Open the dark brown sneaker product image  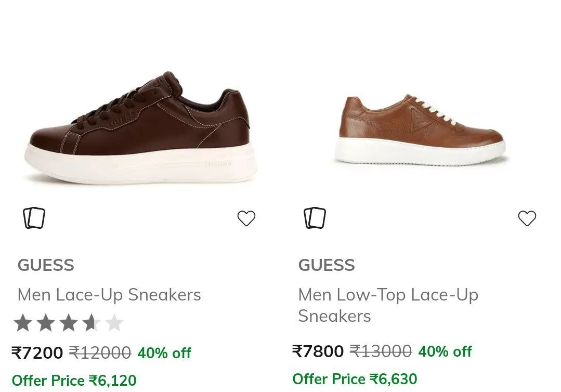click(x=140, y=128)
